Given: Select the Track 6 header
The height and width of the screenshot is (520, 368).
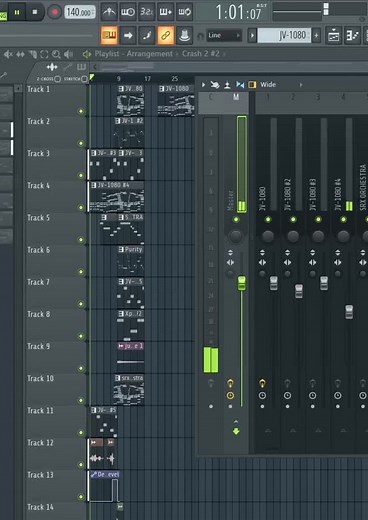Looking at the screenshot, I should (55, 261).
